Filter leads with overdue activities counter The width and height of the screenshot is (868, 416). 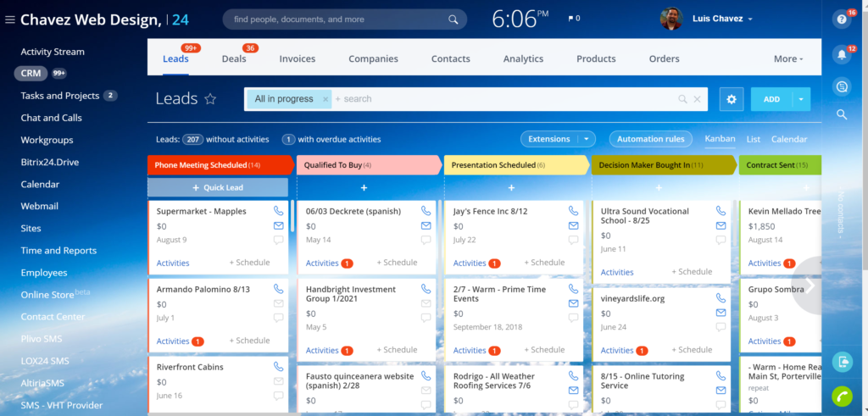(288, 140)
